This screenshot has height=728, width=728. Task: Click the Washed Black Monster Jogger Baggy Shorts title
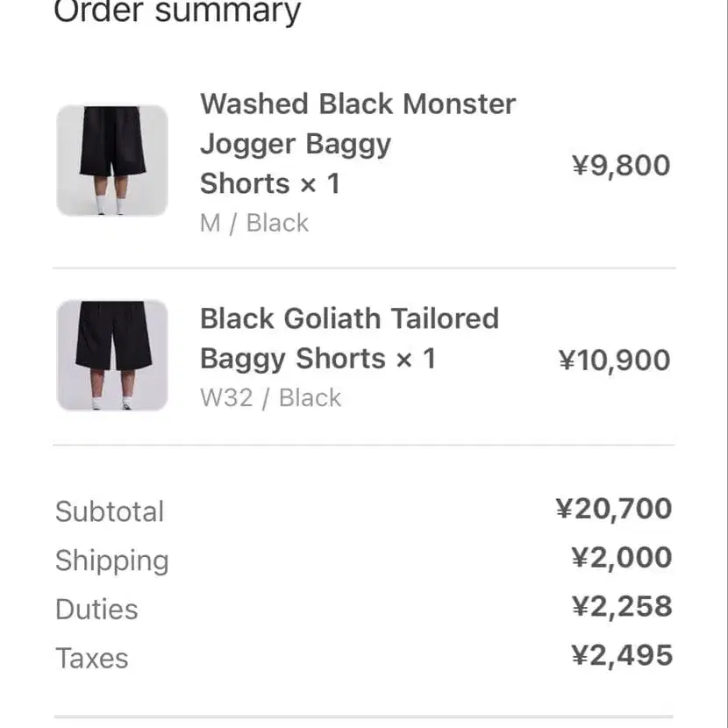(357, 144)
